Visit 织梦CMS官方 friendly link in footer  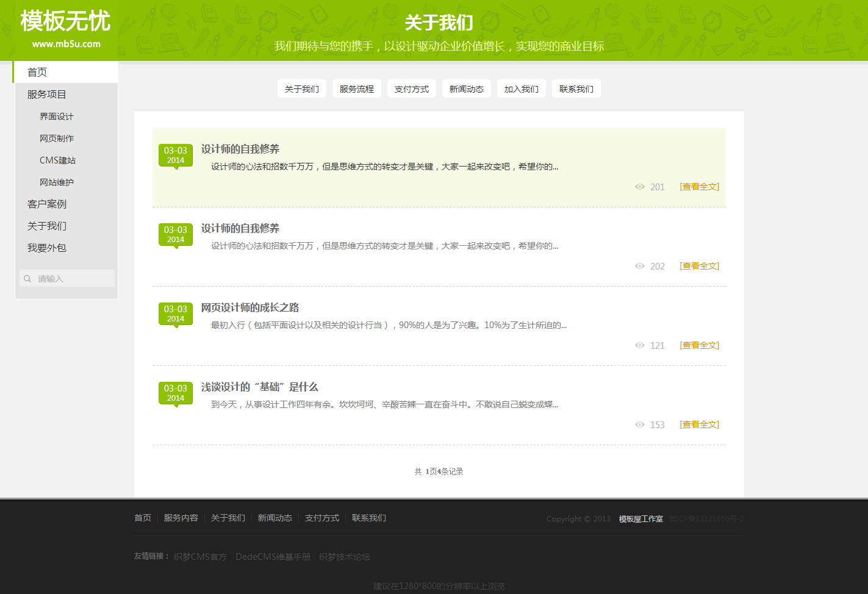[199, 557]
